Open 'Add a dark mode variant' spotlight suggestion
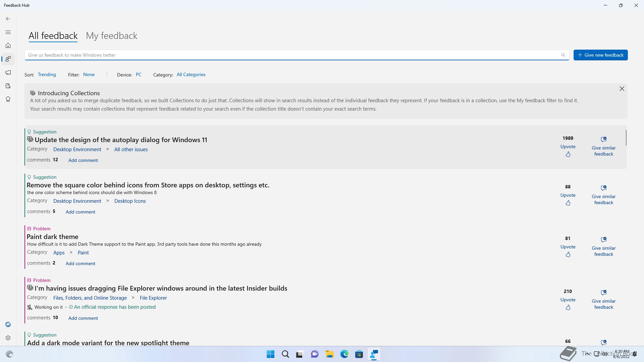644x362 pixels. tap(108, 343)
